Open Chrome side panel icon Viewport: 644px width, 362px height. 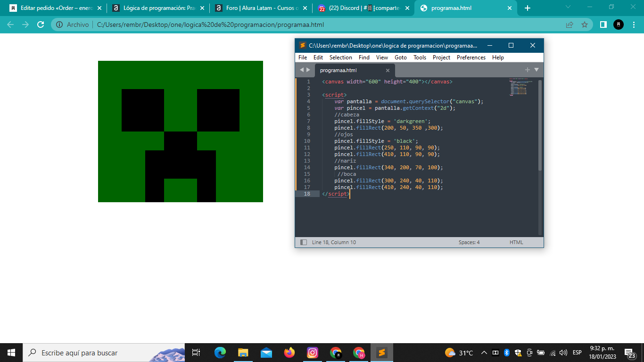(603, 25)
